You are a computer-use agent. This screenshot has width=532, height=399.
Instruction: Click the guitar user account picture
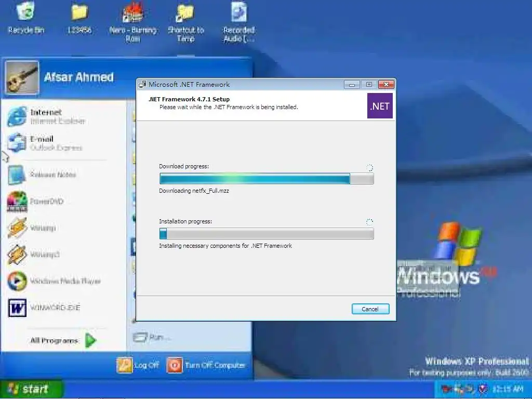coord(22,78)
